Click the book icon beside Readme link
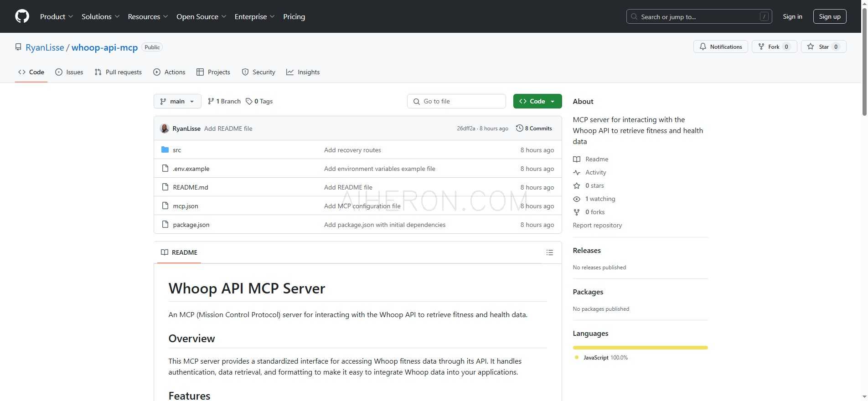Viewport: 868px width, 401px height. point(577,159)
